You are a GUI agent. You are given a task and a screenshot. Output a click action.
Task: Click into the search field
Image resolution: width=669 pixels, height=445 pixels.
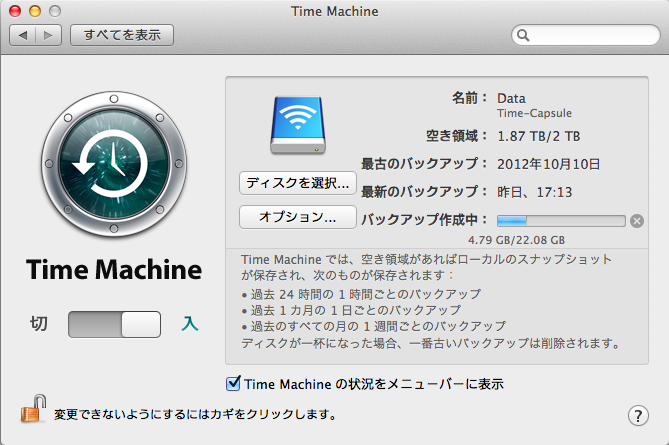coord(586,35)
